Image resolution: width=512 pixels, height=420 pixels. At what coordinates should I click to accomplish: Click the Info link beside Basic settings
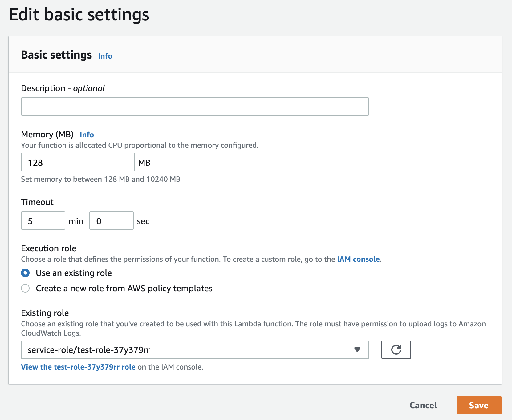105,56
